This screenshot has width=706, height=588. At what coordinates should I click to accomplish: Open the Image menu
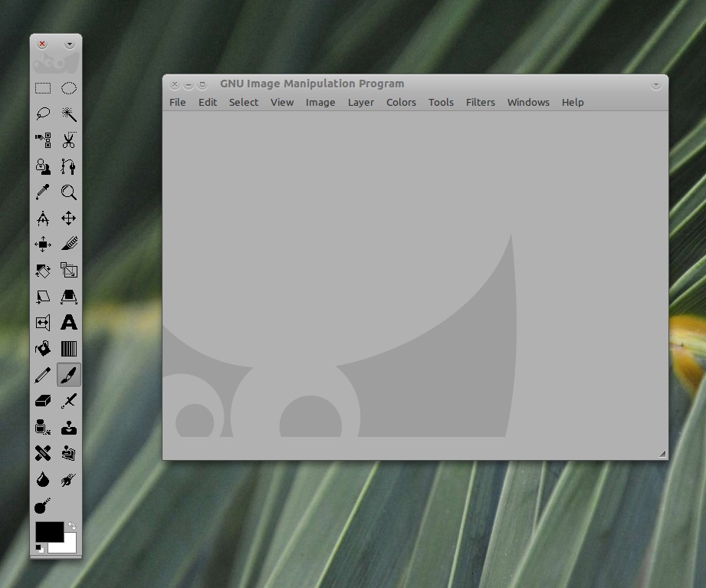pos(320,102)
